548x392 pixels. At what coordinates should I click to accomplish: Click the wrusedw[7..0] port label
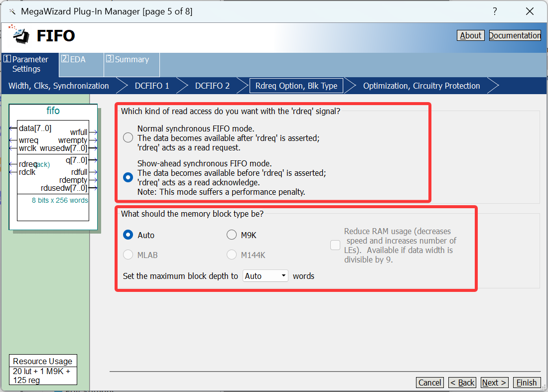pos(63,148)
